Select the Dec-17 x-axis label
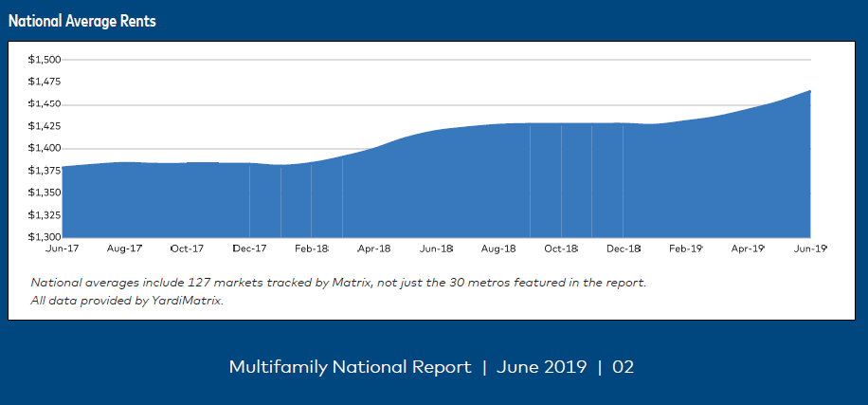This screenshot has width=868, height=405. [249, 249]
